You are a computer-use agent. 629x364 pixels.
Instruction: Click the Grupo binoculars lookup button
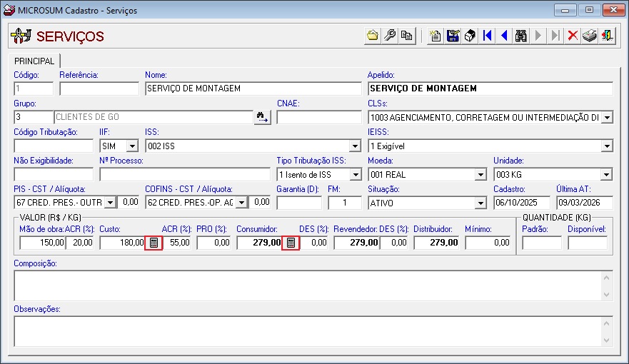(x=262, y=117)
